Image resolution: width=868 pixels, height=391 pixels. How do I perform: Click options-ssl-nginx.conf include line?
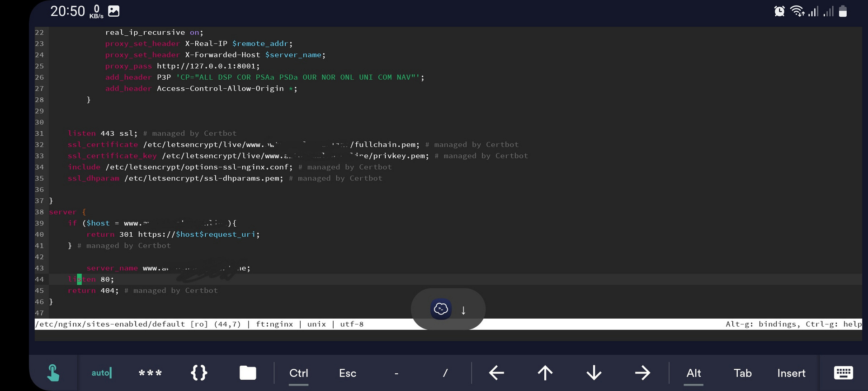180,167
